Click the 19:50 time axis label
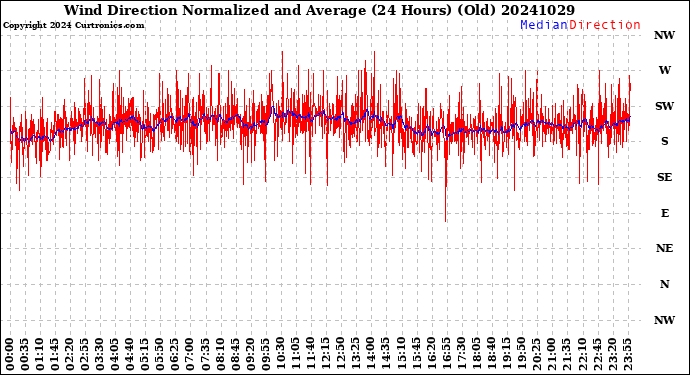The image size is (690, 375). (x=521, y=354)
